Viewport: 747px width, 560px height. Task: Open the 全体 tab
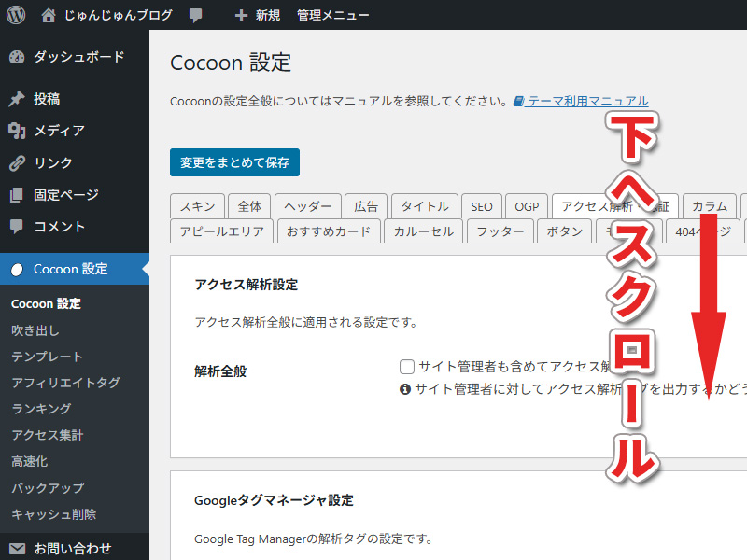[249, 206]
